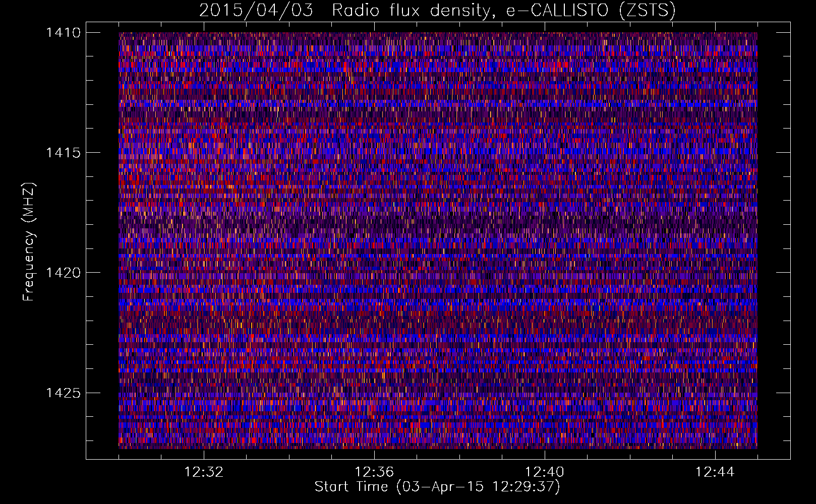Click the 'Start Time (03-Apr-15 12:29:37)' axis title
The image size is (816, 504).
tap(437, 487)
